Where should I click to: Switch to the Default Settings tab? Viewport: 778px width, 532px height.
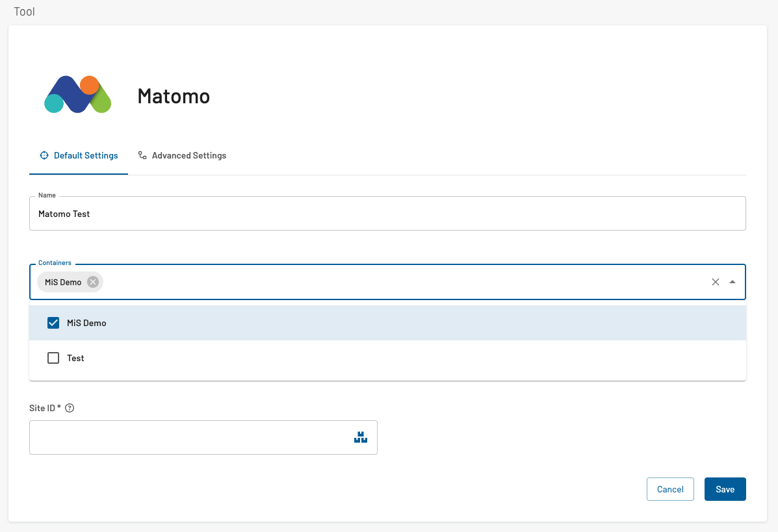point(79,156)
